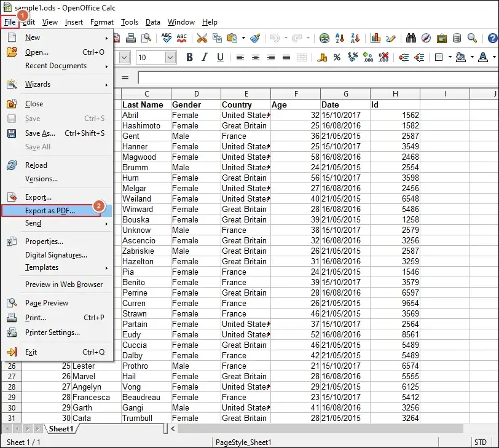499x448 pixels.
Task: Open Page Preview from toolbar magnifier icon
Action: tap(146, 38)
